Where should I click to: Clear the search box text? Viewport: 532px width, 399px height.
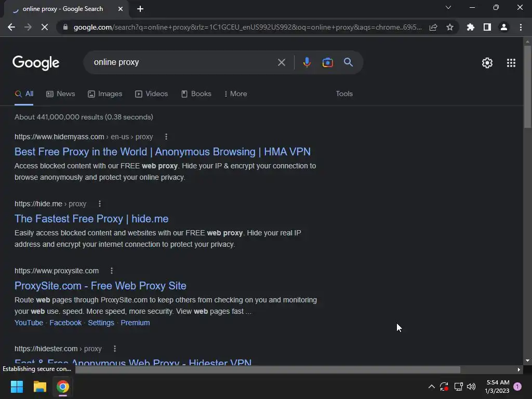[281, 62]
